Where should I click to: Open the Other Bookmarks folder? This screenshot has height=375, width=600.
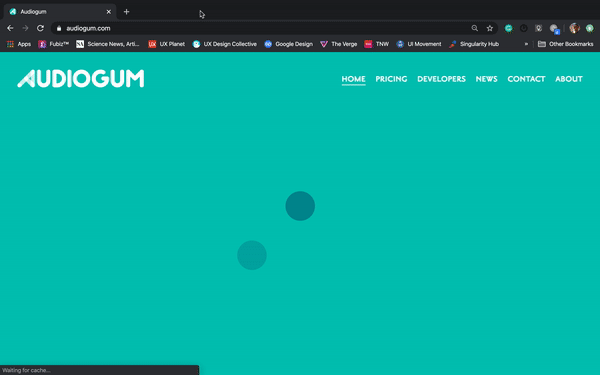point(566,44)
